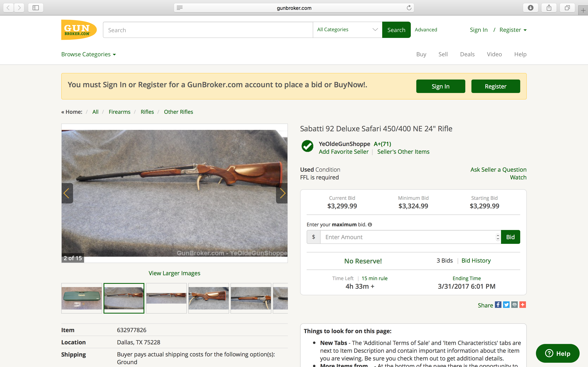
Task: Select the green gun case thumbnail
Action: [82, 298]
